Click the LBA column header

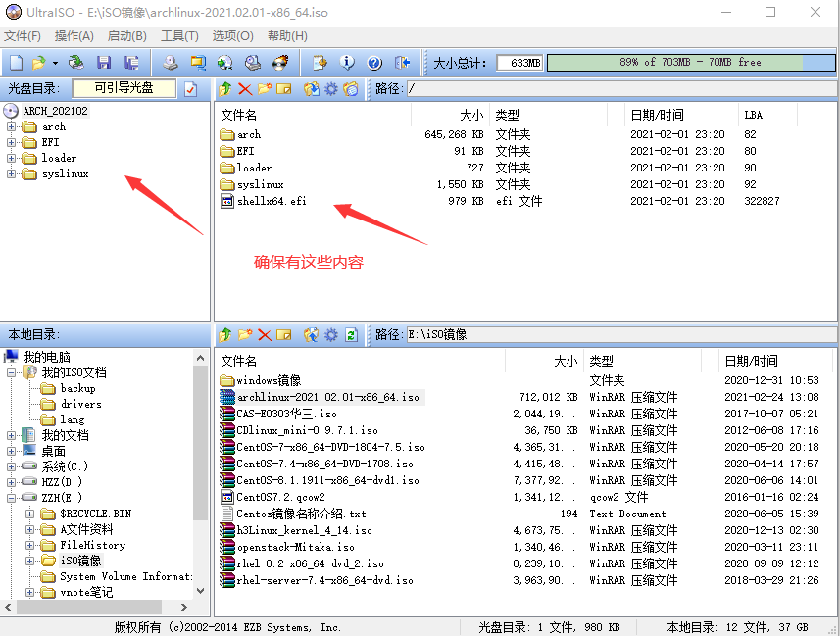[x=767, y=115]
